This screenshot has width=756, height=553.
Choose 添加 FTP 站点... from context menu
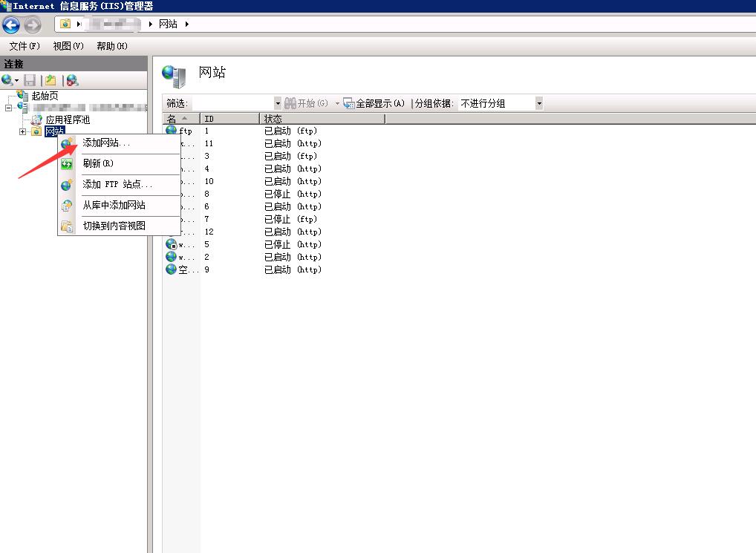119,184
